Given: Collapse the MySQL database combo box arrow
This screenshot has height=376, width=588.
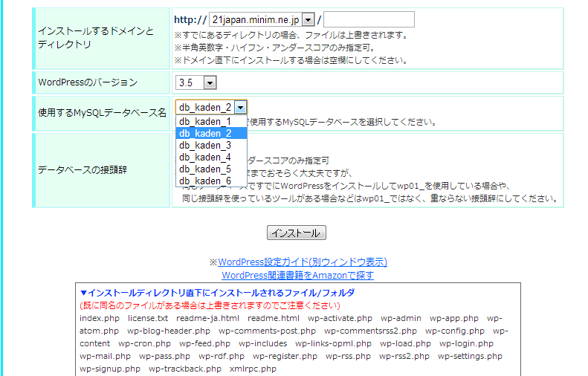Looking at the screenshot, I should tap(240, 108).
